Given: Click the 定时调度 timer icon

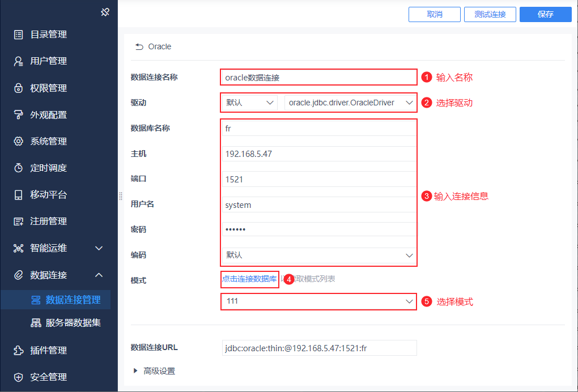Looking at the screenshot, I should tap(18, 168).
